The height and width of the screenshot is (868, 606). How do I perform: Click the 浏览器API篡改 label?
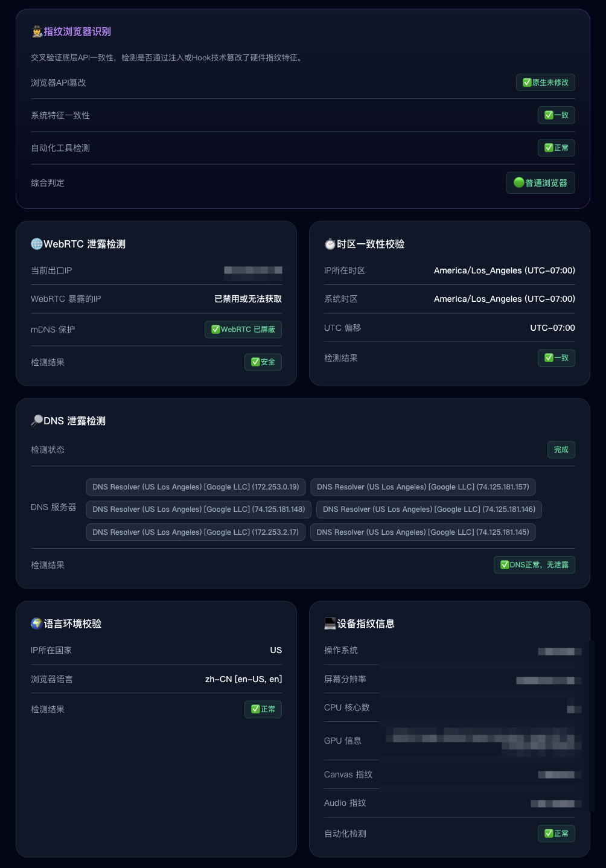(59, 83)
